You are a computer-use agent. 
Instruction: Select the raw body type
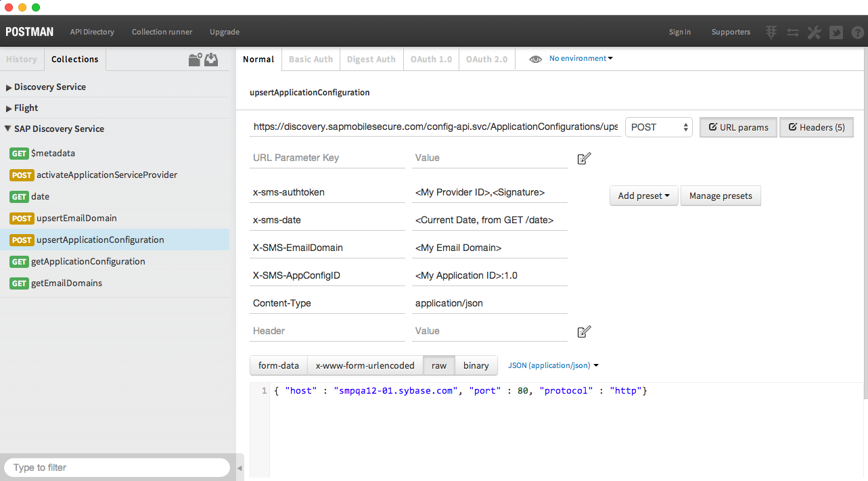click(x=439, y=365)
